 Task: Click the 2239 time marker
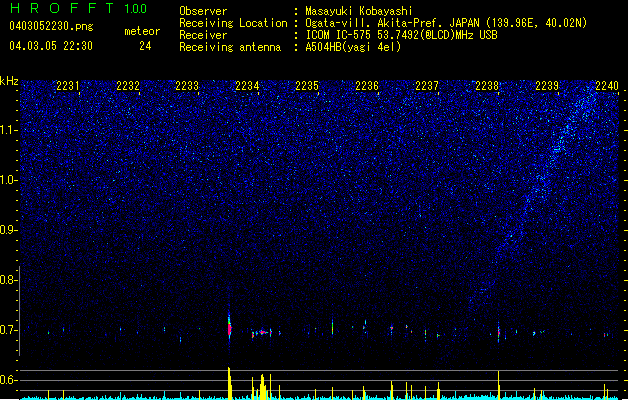click(x=547, y=85)
